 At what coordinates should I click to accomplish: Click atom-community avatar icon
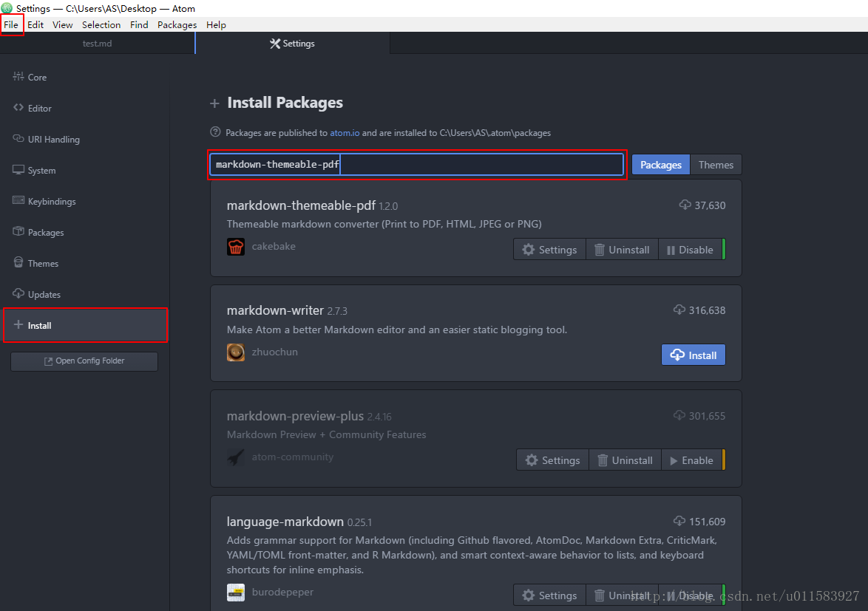coord(236,457)
